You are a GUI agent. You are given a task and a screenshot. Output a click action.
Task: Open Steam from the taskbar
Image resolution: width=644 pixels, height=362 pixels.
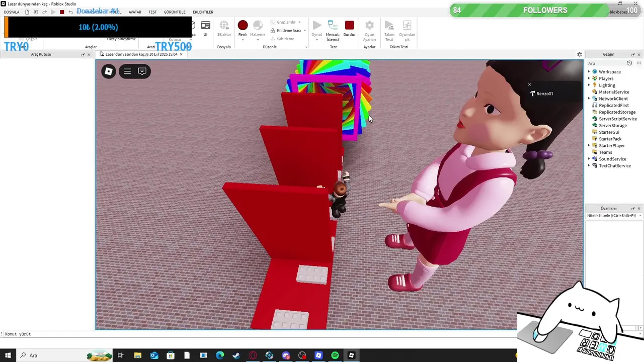click(236, 355)
